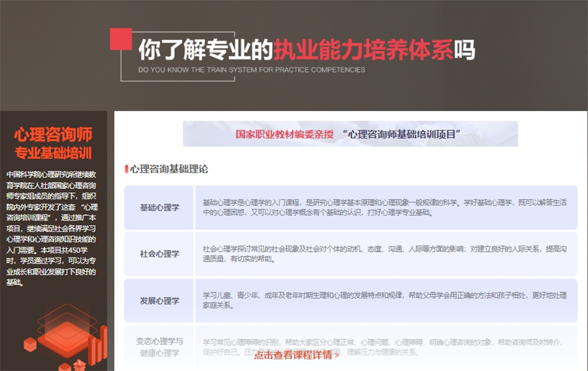Click the red bar marker before 心理咨询基础理论
Viewport: 588px width, 371px height.
pos(126,169)
